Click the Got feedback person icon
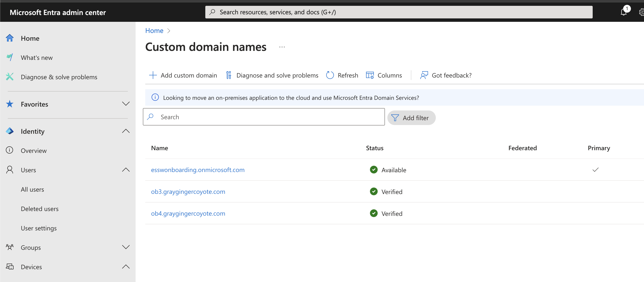Screen dimensions: 644x282 424,75
